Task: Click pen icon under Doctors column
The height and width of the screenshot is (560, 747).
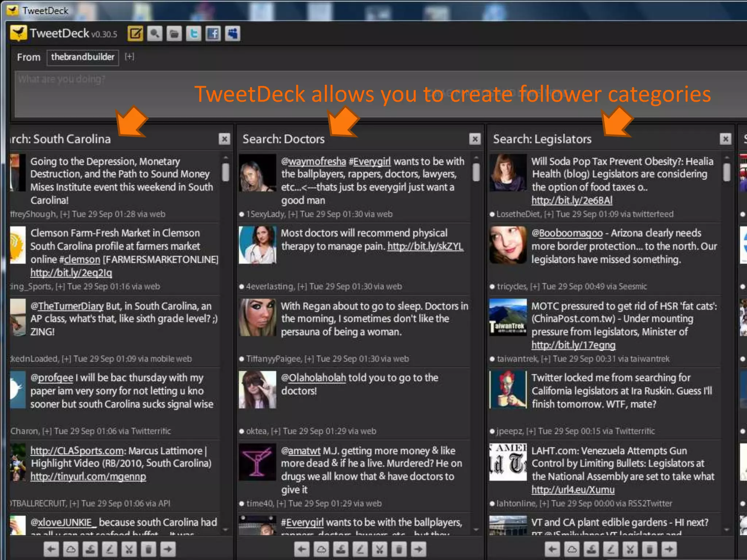Action: click(x=360, y=549)
